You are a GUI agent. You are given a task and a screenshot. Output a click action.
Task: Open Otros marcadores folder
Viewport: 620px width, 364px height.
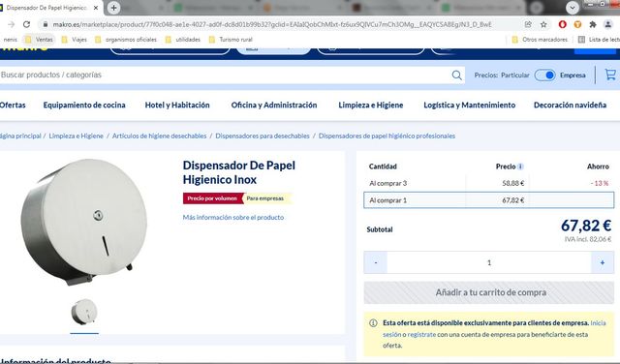coord(540,40)
